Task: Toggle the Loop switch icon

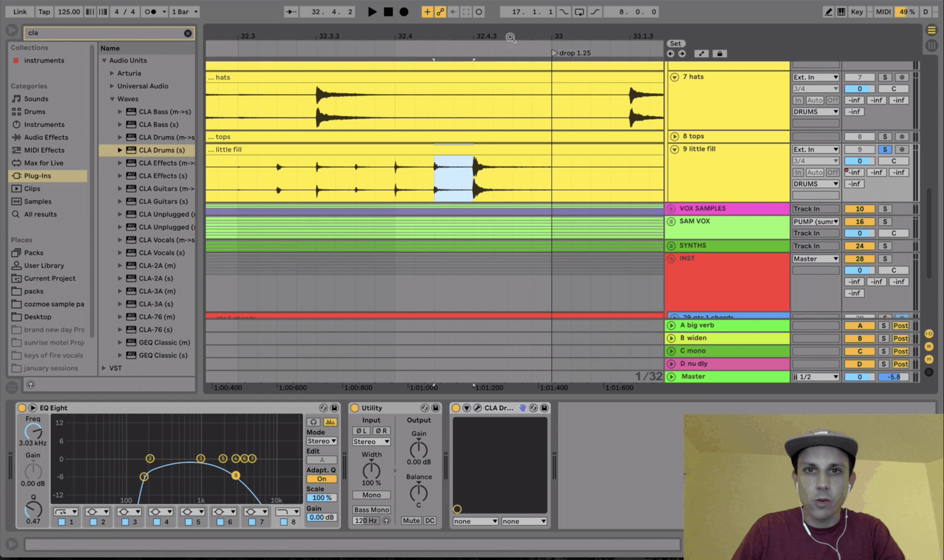Action: pyautogui.click(x=579, y=12)
